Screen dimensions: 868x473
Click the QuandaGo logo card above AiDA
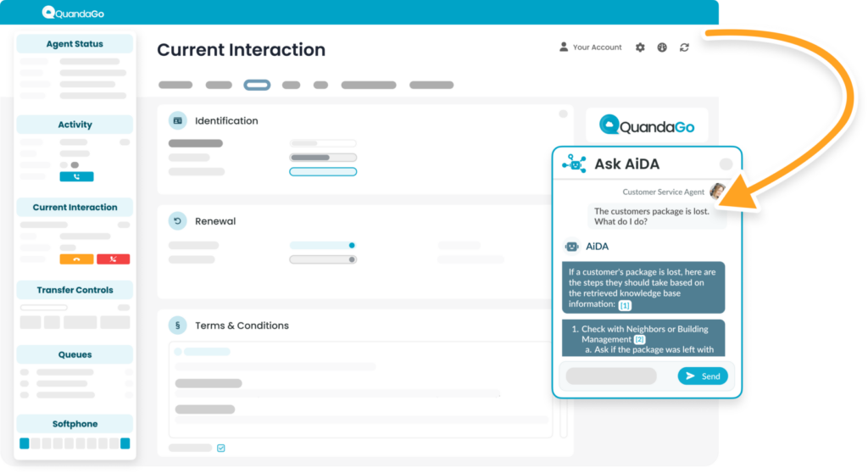pos(647,125)
